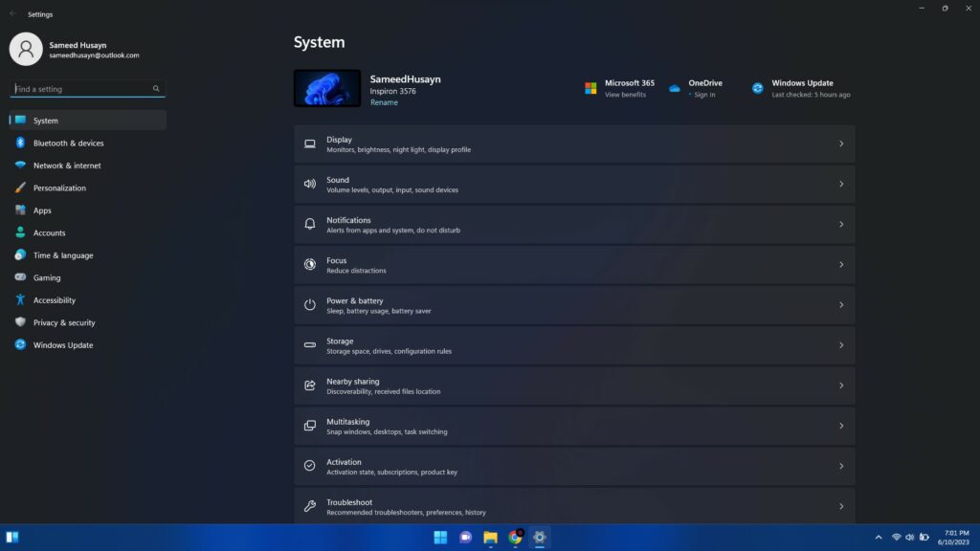Click the Bluetooth & devices icon in sidebar
Image resolution: width=980 pixels, height=551 pixels.
[20, 143]
